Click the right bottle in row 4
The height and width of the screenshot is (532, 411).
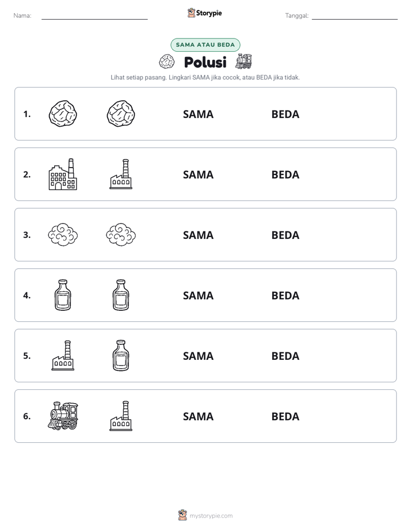point(121,295)
